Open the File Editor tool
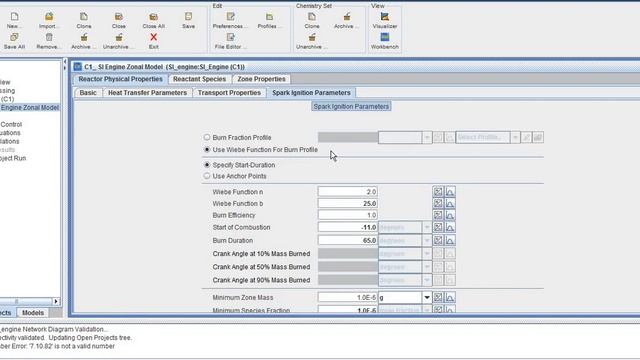Screen dimensions: 640x360 pos(230,41)
